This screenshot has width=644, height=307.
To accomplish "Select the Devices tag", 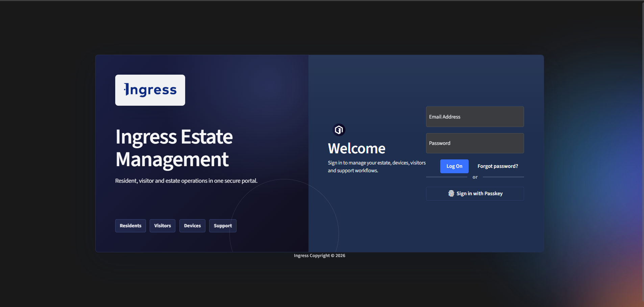I will [x=192, y=226].
